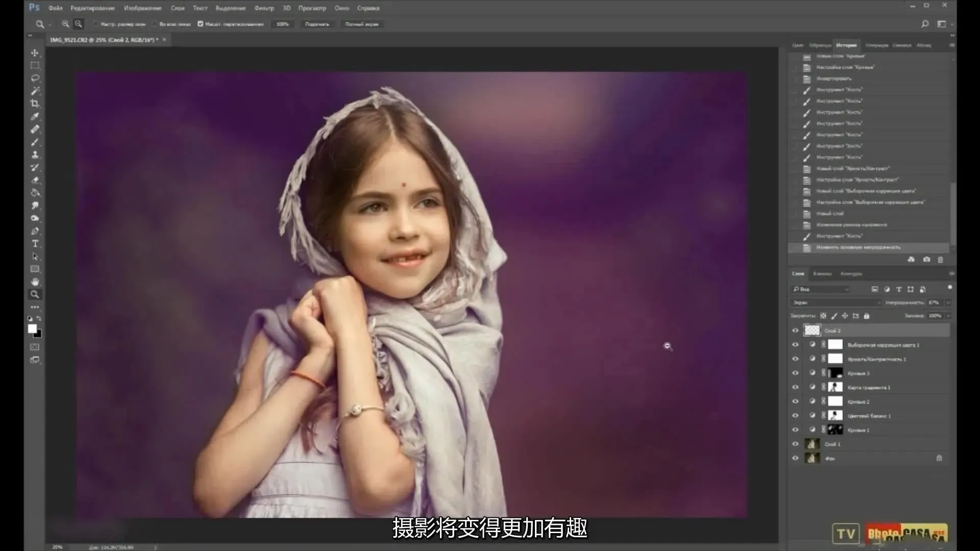Image resolution: width=980 pixels, height=551 pixels.
Task: Uncheck the Масшт. перетаскиванием checkbox
Action: [200, 24]
